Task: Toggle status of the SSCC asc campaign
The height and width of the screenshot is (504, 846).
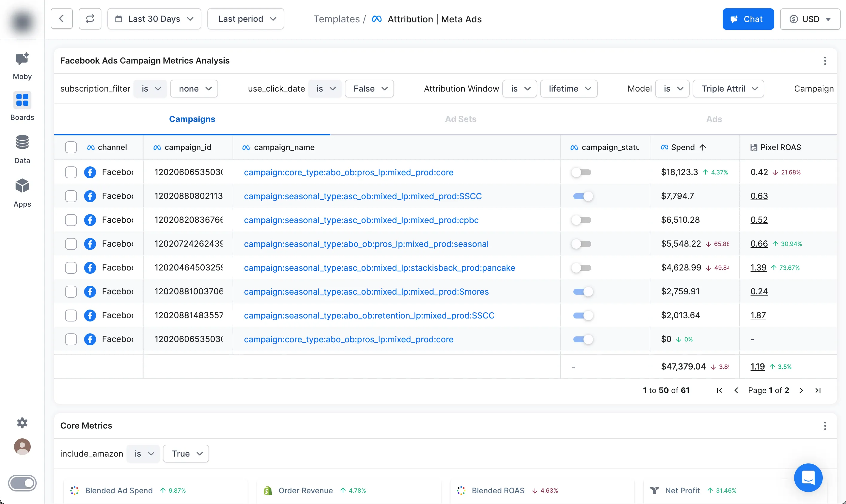Action: point(583,196)
